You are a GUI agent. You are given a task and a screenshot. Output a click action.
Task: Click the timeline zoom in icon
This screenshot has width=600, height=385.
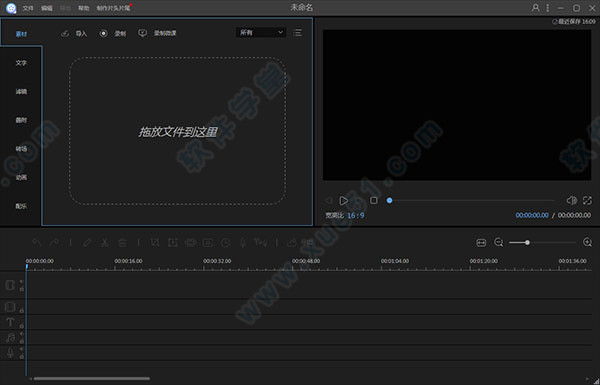[x=587, y=242]
